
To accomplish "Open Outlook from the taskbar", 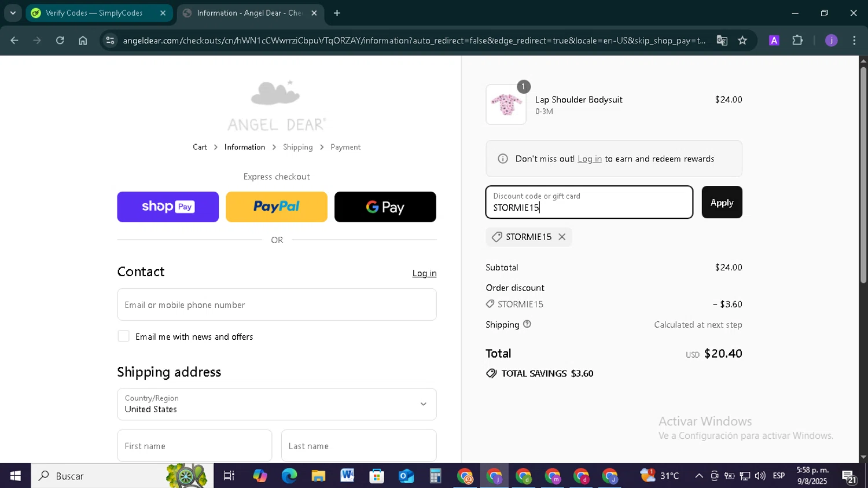I will (x=406, y=476).
